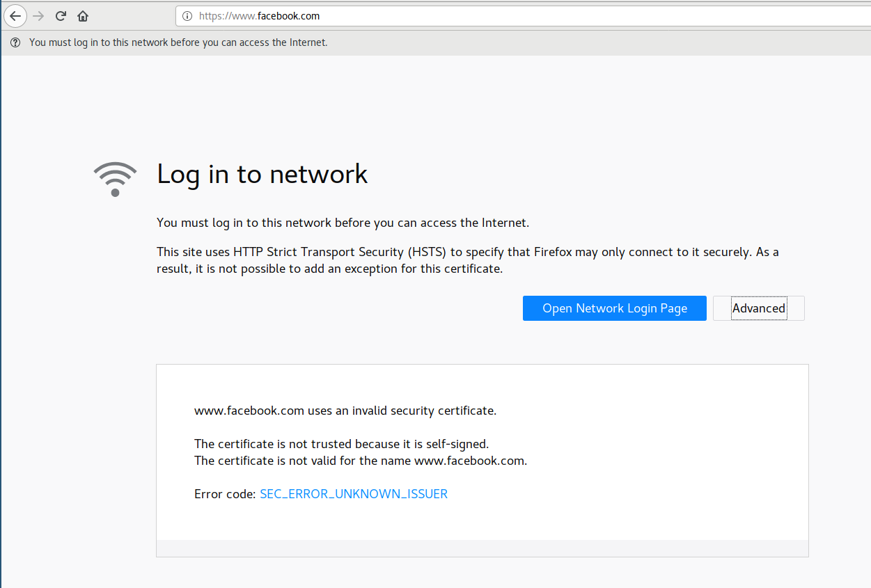
Task: Go to the Home page
Action: pyautogui.click(x=83, y=16)
